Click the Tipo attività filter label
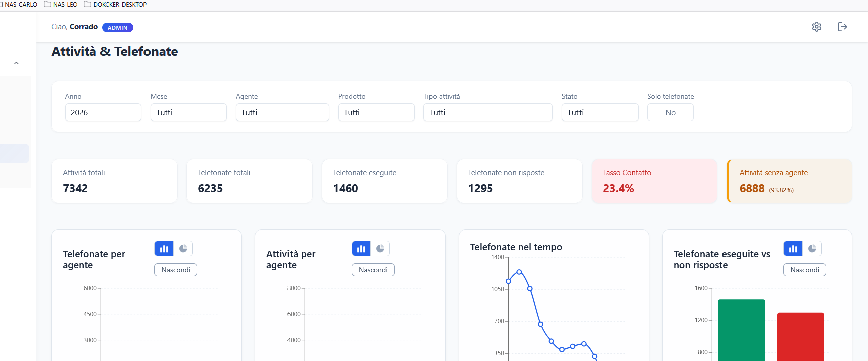This screenshot has width=868, height=361. click(x=442, y=96)
